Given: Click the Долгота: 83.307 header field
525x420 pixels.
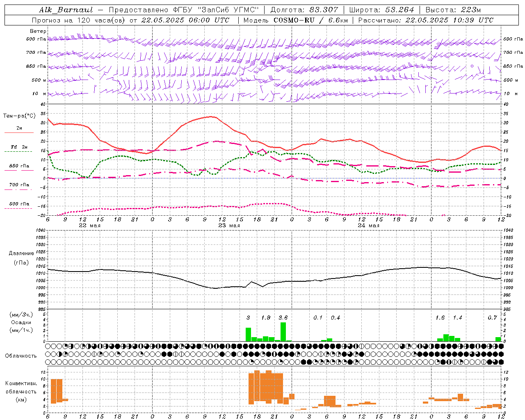Looking at the screenshot, I should (x=304, y=10).
